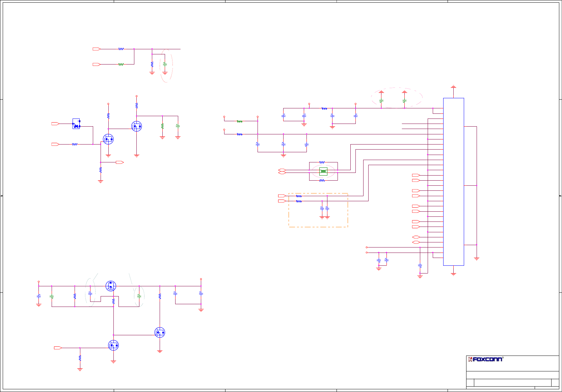Select the blue resistor to ground, top-left circuit
Viewport: 562px width, 392px height.
(x=152, y=64)
